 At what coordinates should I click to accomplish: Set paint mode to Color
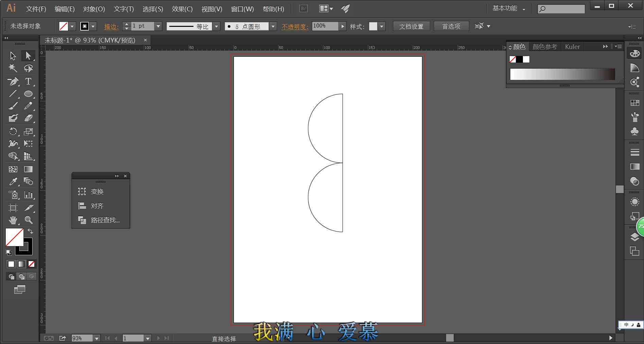pyautogui.click(x=11, y=264)
